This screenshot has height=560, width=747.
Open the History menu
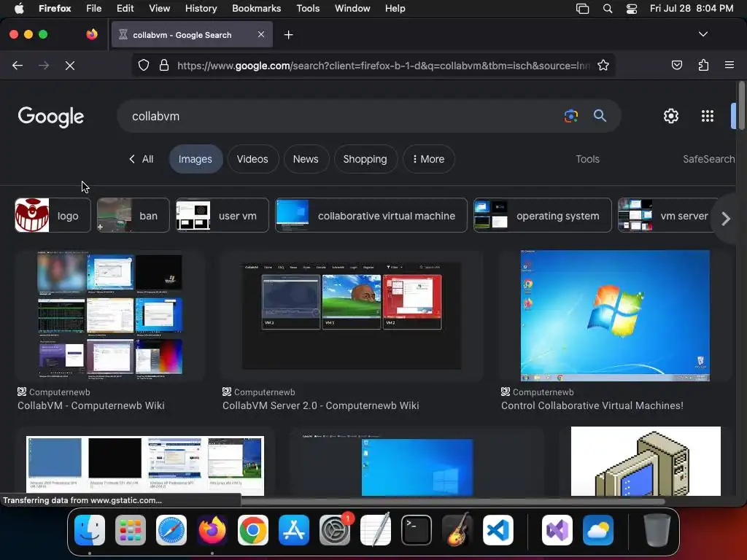click(x=201, y=9)
